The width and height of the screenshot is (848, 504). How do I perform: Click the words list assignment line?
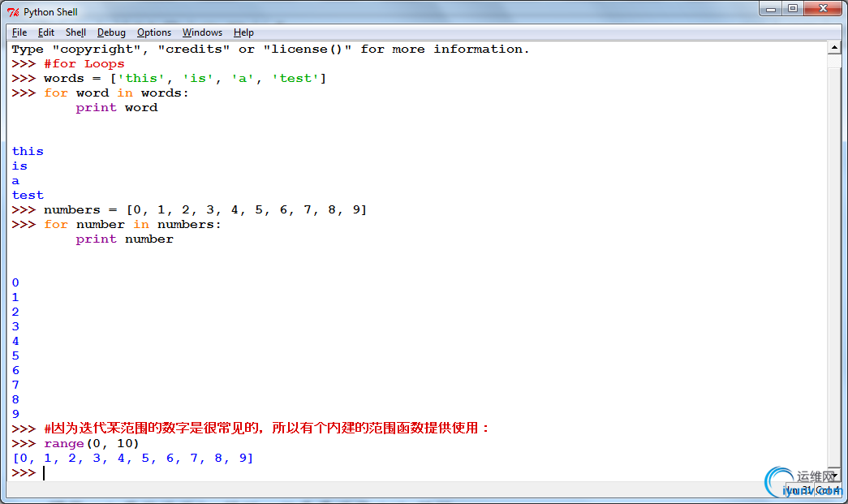[185, 79]
